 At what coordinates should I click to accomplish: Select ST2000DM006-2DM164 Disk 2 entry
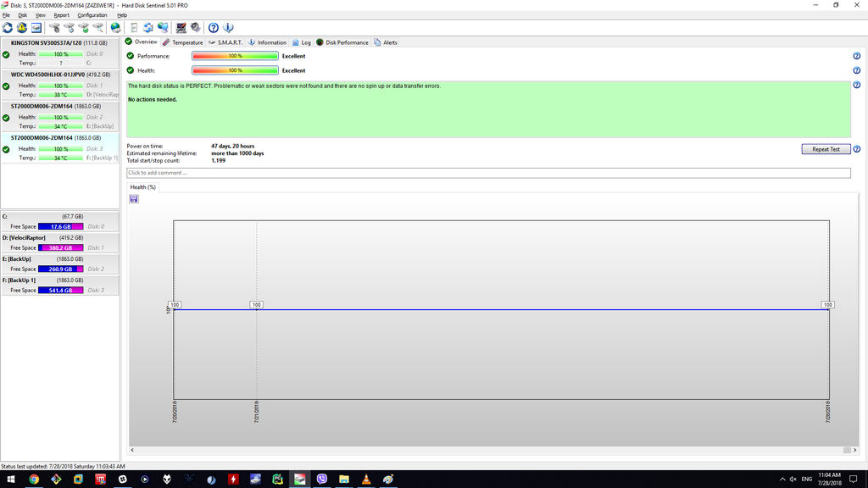[60, 115]
